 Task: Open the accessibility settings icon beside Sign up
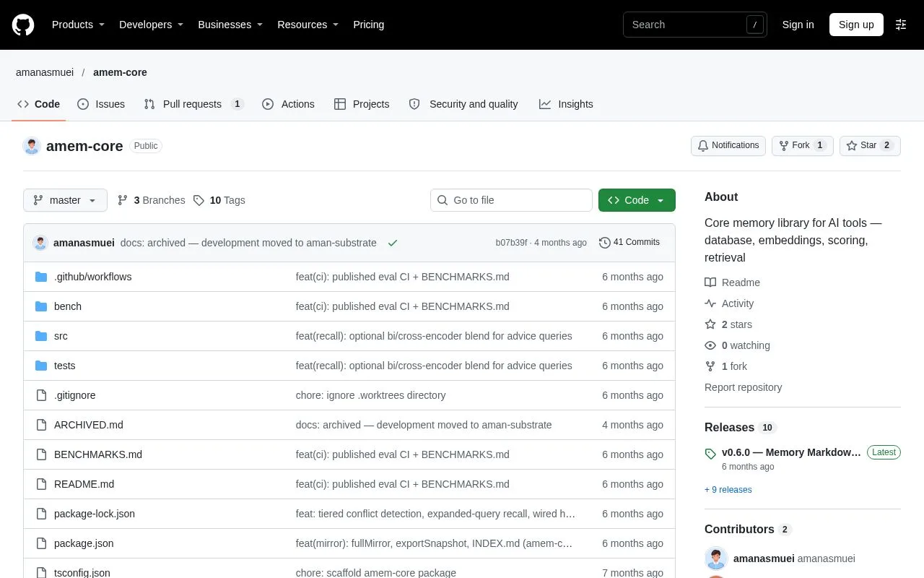901,25
